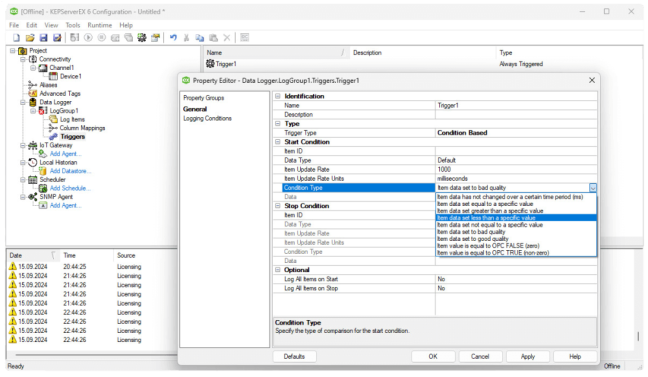Choose 'Item data set equal to a specific value'

click(x=516, y=204)
